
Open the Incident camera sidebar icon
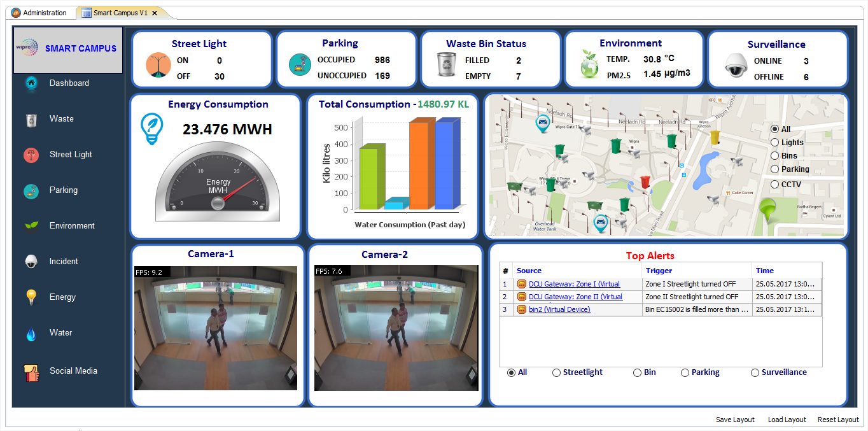(x=31, y=262)
